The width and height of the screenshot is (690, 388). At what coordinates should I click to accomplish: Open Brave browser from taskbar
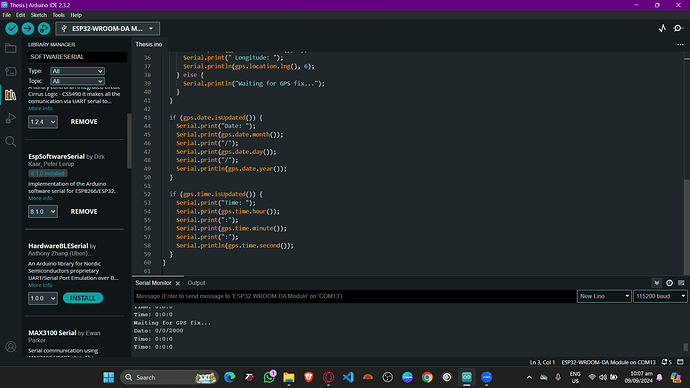[308, 377]
